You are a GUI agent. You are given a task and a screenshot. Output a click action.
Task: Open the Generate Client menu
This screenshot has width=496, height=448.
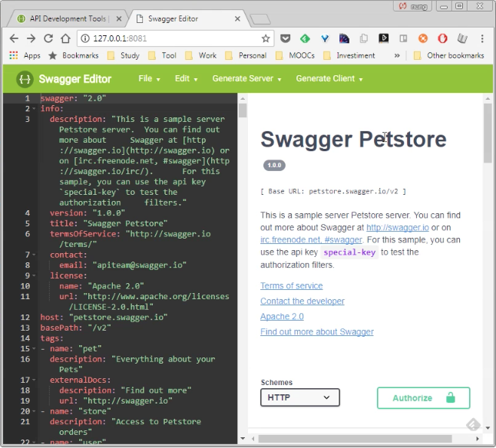pyautogui.click(x=329, y=79)
